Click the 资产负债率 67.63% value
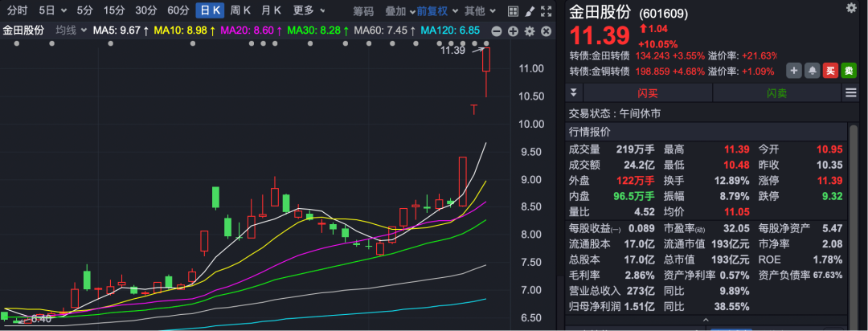 point(827,275)
